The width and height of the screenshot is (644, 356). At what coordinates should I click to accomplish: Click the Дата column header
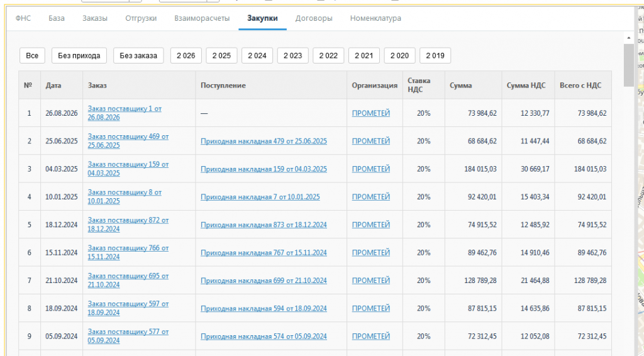point(53,86)
